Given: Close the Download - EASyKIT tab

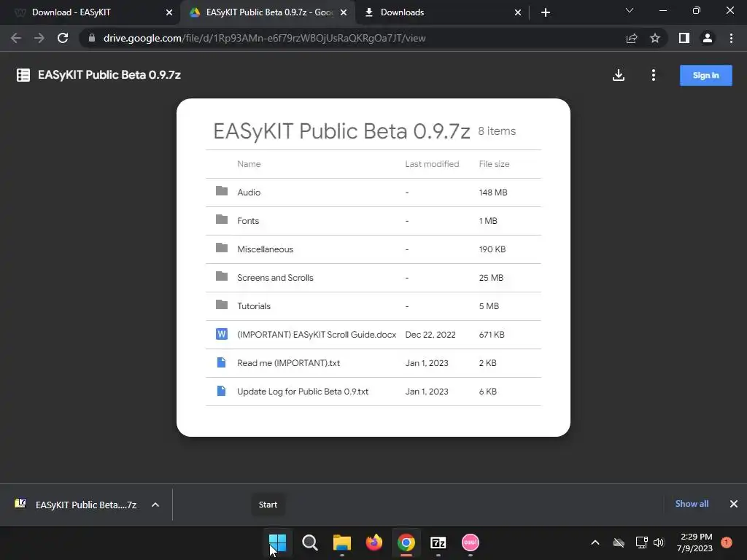Looking at the screenshot, I should point(169,12).
